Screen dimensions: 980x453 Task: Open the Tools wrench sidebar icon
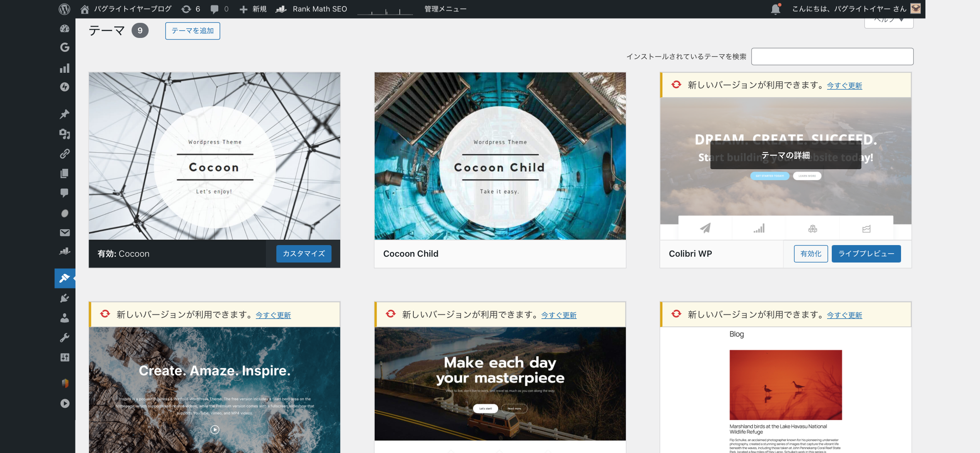tap(65, 338)
